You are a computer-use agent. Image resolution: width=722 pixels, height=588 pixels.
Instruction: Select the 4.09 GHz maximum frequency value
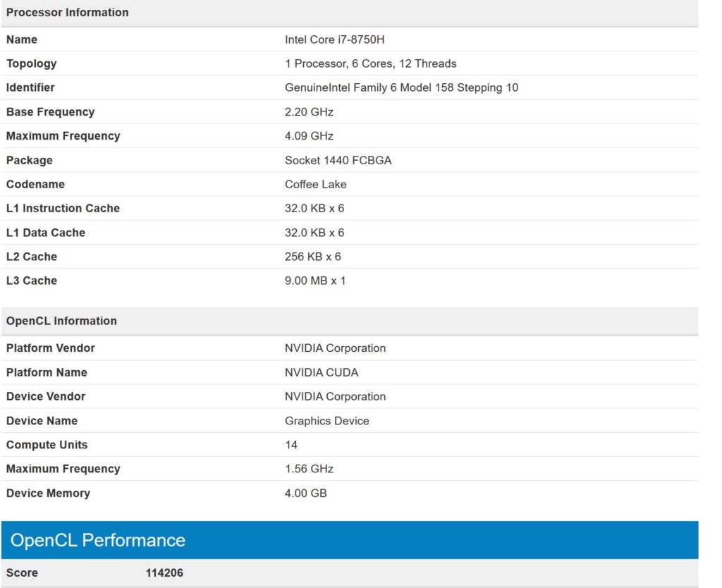309,136
